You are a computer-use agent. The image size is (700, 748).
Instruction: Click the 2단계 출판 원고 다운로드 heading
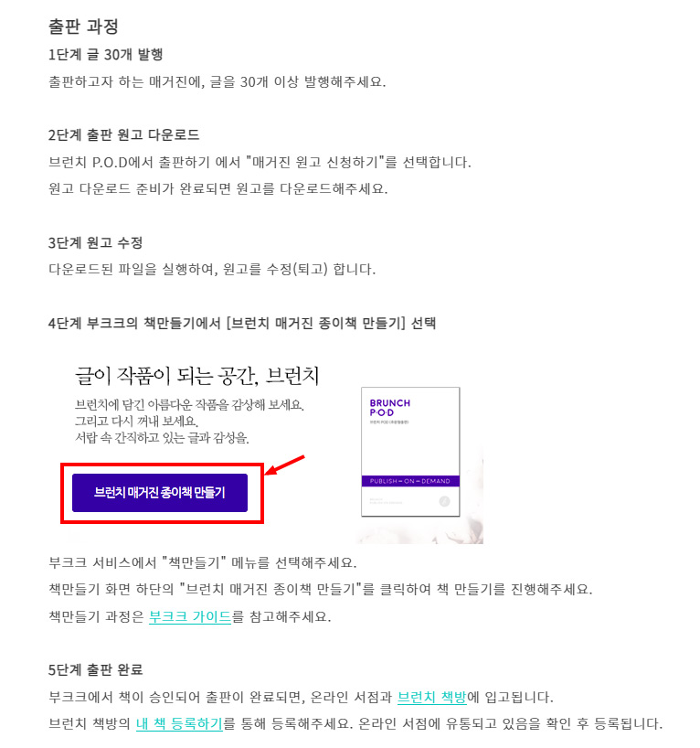point(123,135)
